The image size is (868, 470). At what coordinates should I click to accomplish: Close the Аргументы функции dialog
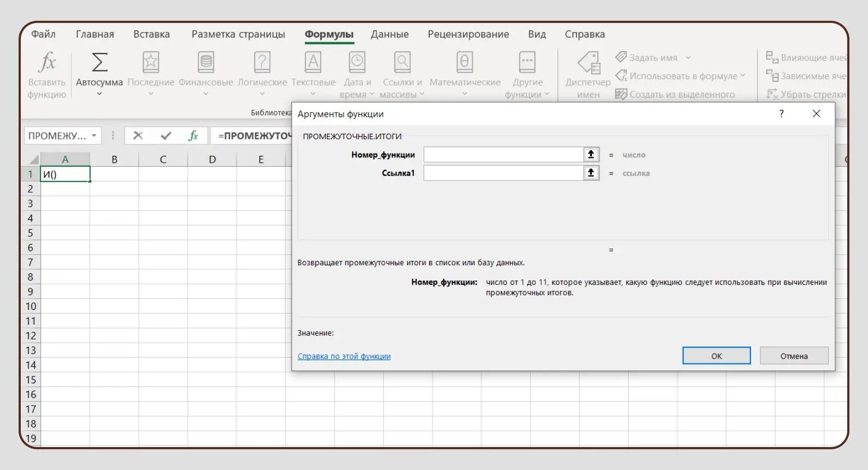pyautogui.click(x=817, y=114)
